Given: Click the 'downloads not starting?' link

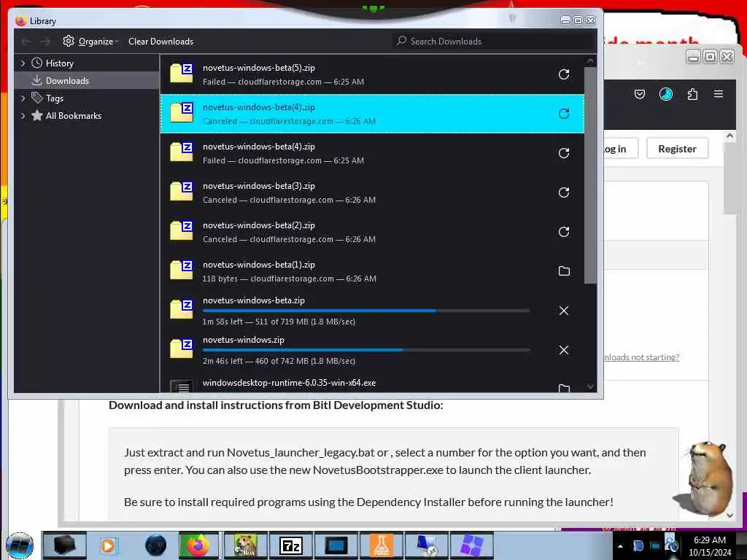Looking at the screenshot, I should click(641, 357).
